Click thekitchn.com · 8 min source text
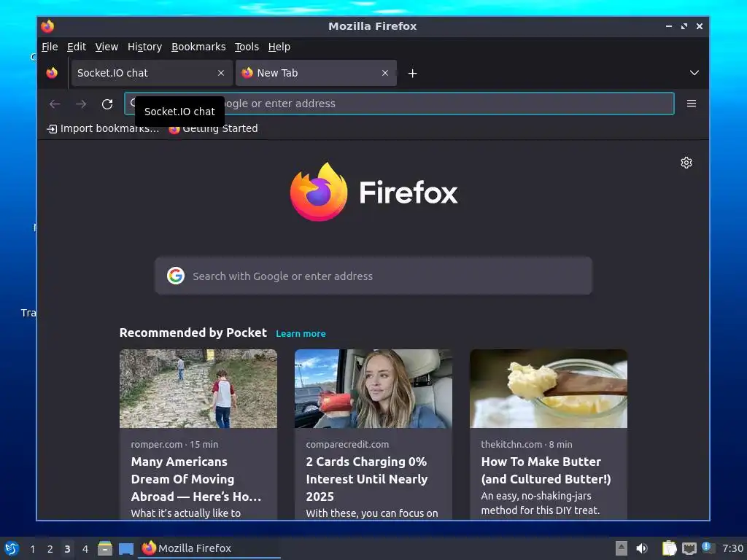747x560 pixels. point(527,444)
